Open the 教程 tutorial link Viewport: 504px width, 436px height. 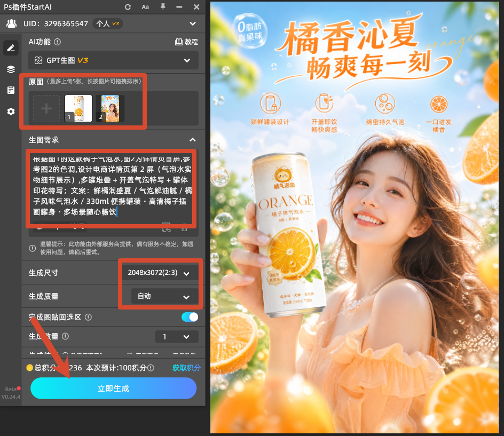coord(186,42)
